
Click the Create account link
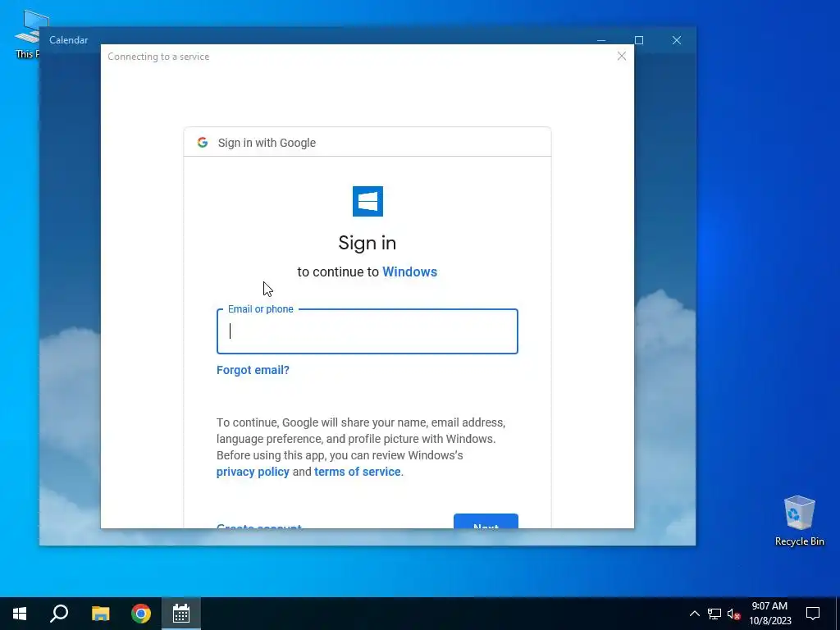tap(258, 526)
